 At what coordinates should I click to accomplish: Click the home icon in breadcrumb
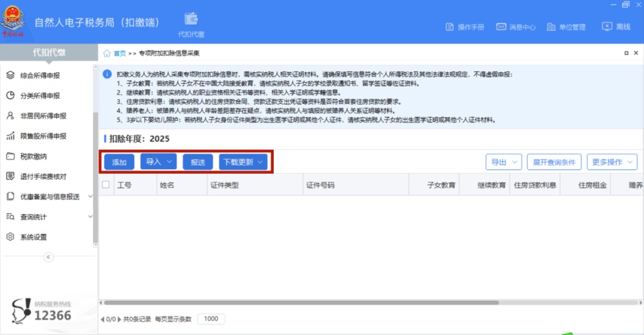point(107,53)
